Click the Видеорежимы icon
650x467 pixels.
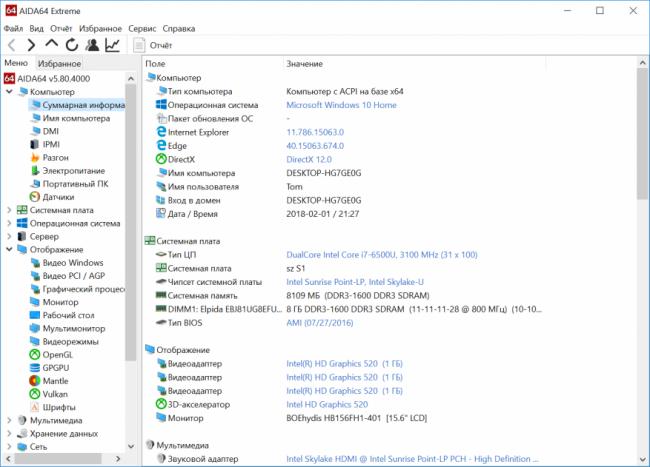point(35,341)
